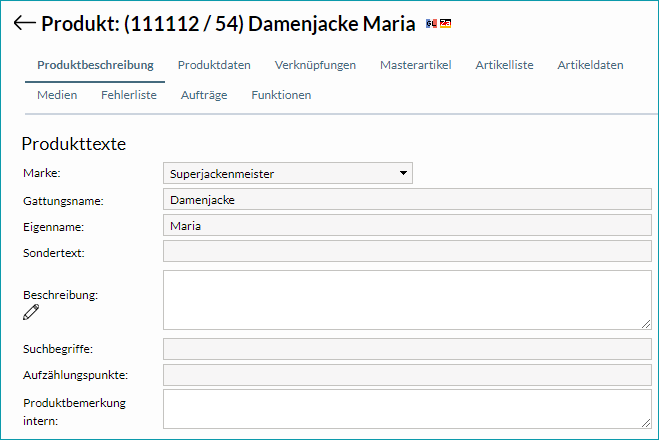Click the Gattungsname field containing Damenjacke
This screenshot has height=440, width=659.
(x=407, y=199)
